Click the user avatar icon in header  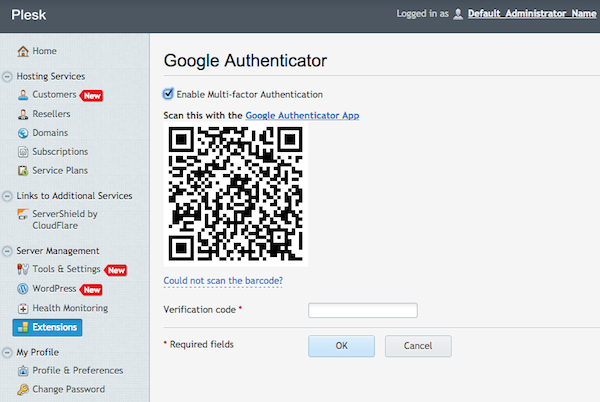click(458, 14)
